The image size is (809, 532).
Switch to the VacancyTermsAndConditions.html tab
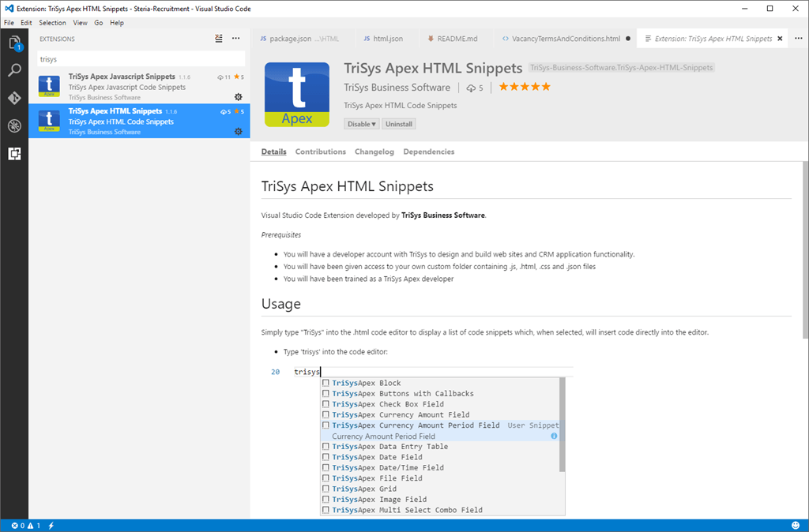(566, 39)
